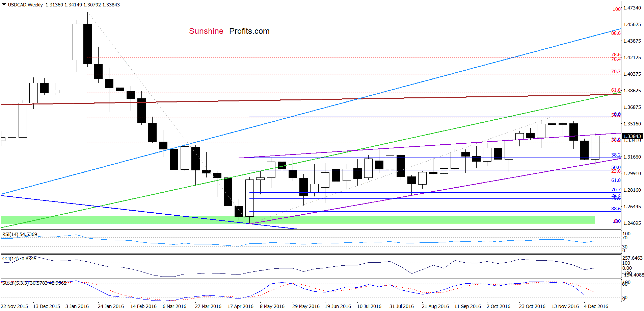The height and width of the screenshot is (311, 644).
Task: Select the dark red horizontal resistance line
Action: coord(311,100)
